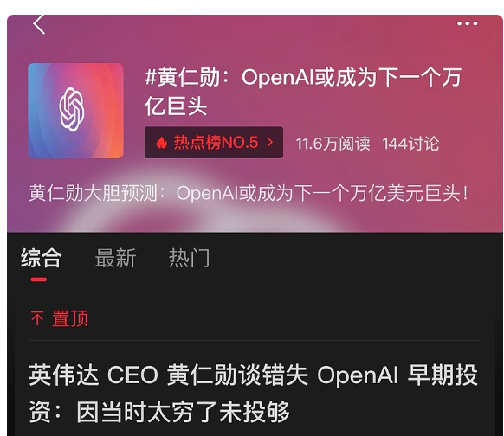The width and height of the screenshot is (504, 436).
Task: Tap the flame icon on hot list badge
Action: pyautogui.click(x=162, y=143)
